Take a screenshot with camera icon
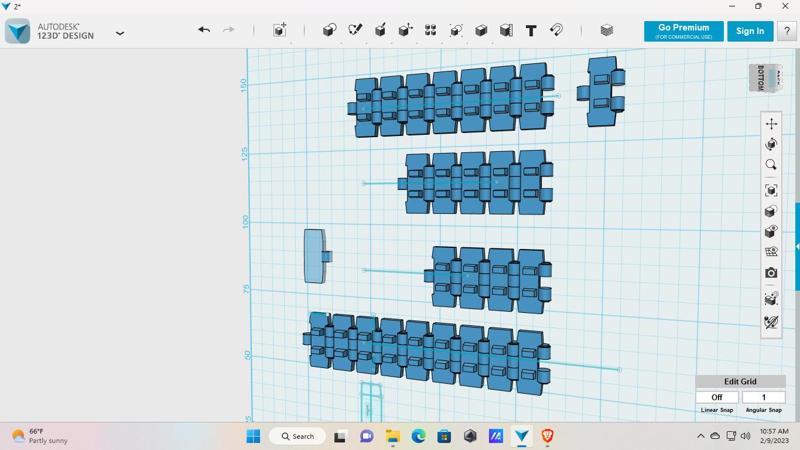The width and height of the screenshot is (800, 450). (x=771, y=273)
